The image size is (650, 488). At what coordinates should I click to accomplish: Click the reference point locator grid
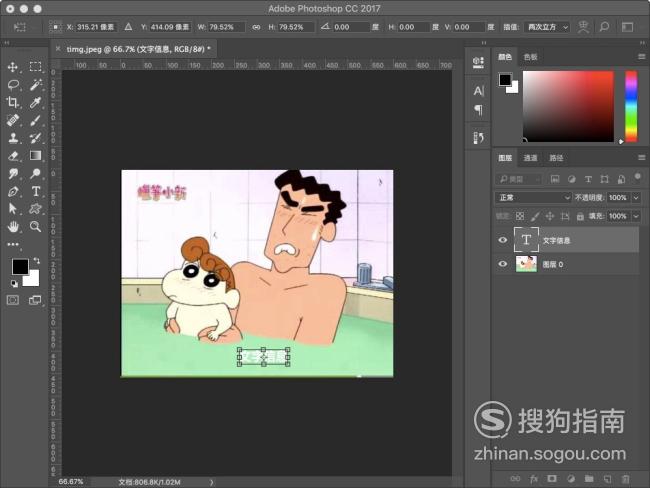(x=56, y=27)
